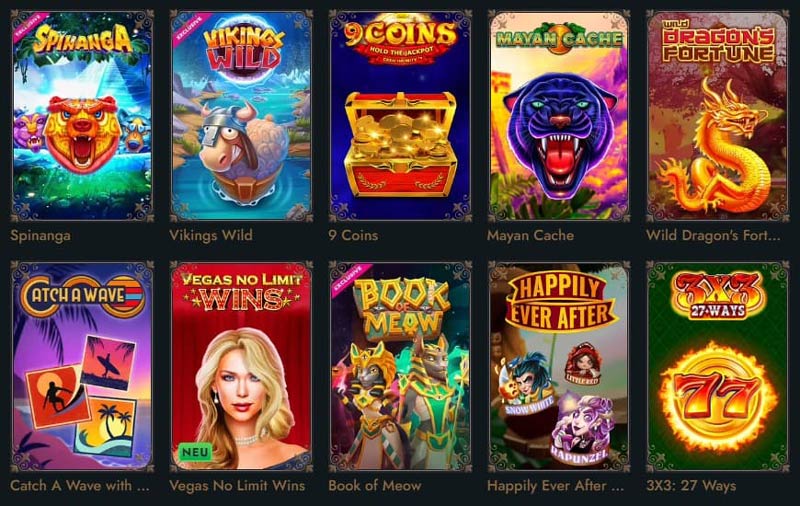Open the Mayan Cache panther game tile
This screenshot has width=800, height=506.
coord(559,116)
